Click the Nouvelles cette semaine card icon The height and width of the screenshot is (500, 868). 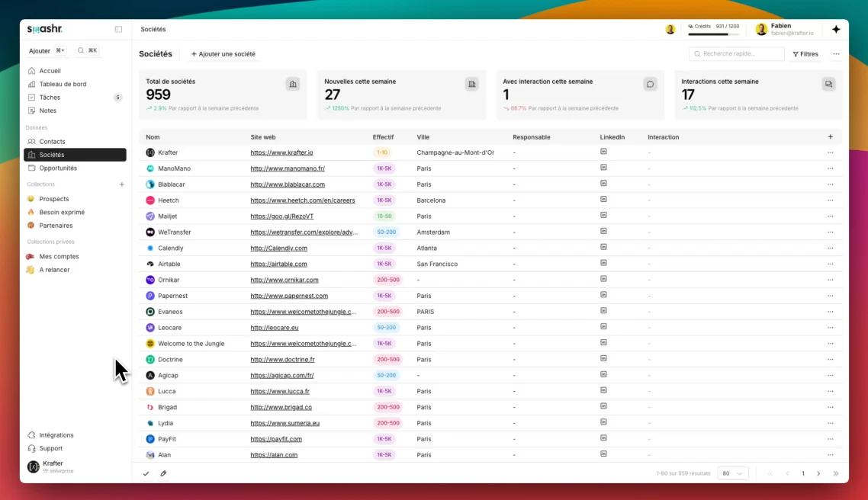(x=471, y=84)
